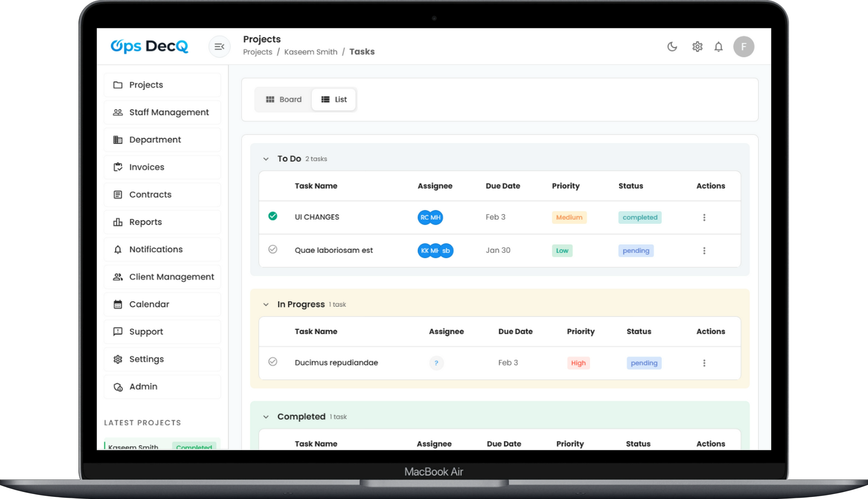Image resolution: width=868 pixels, height=499 pixels.
Task: Check off Ducimus repudiandae task
Action: tap(273, 362)
